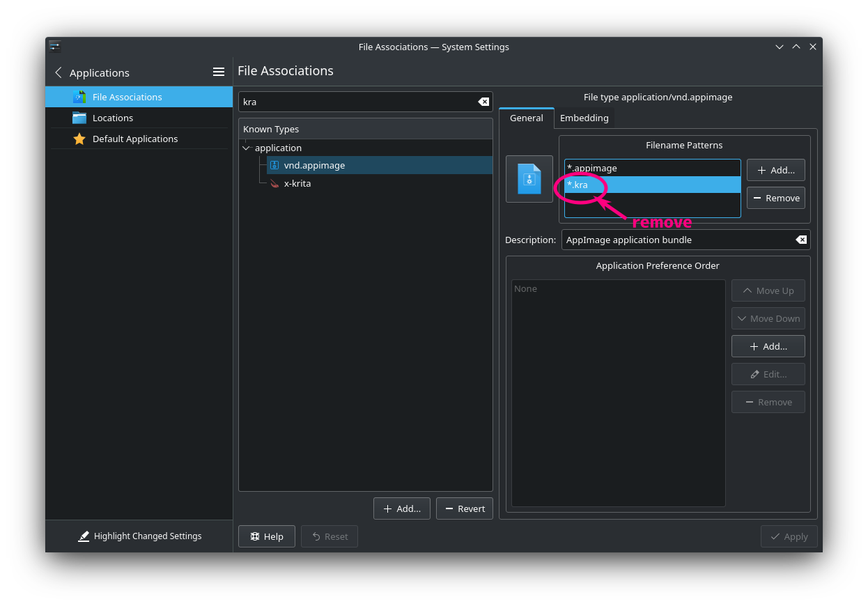
Task: Switch to the Embedding tab
Action: (584, 118)
